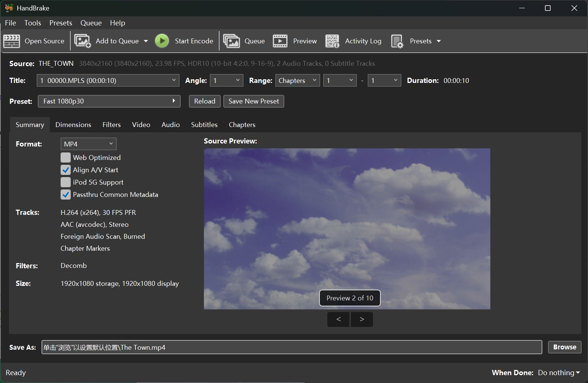
Task: Open the Tools menu
Action: [x=33, y=23]
